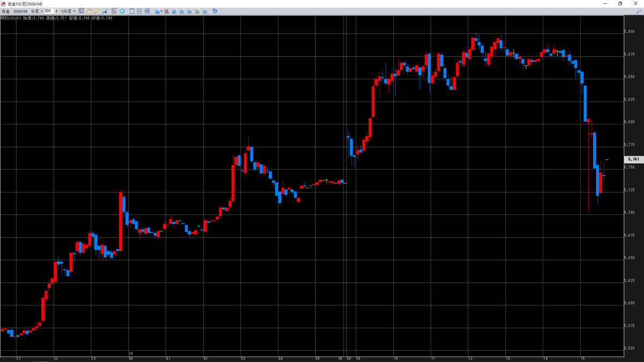644x362 pixels.
Task: Click the 安値:5,746 low price readout
Action: tap(79, 18)
